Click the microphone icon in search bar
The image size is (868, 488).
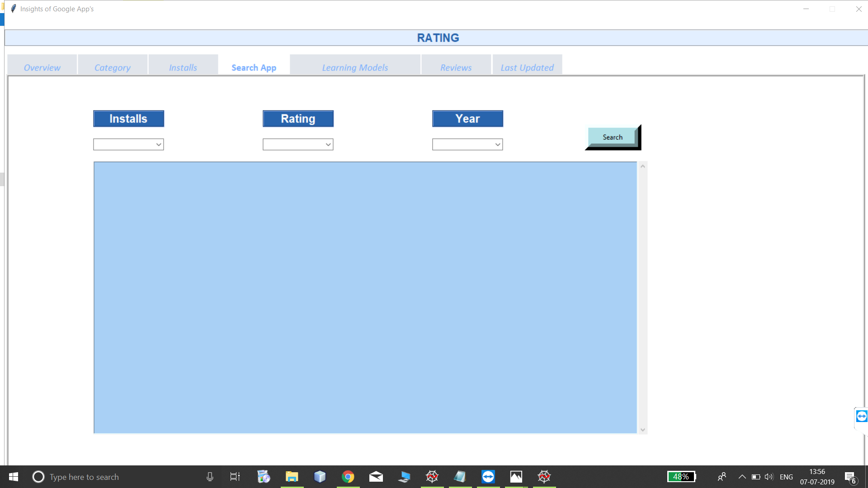(x=210, y=477)
